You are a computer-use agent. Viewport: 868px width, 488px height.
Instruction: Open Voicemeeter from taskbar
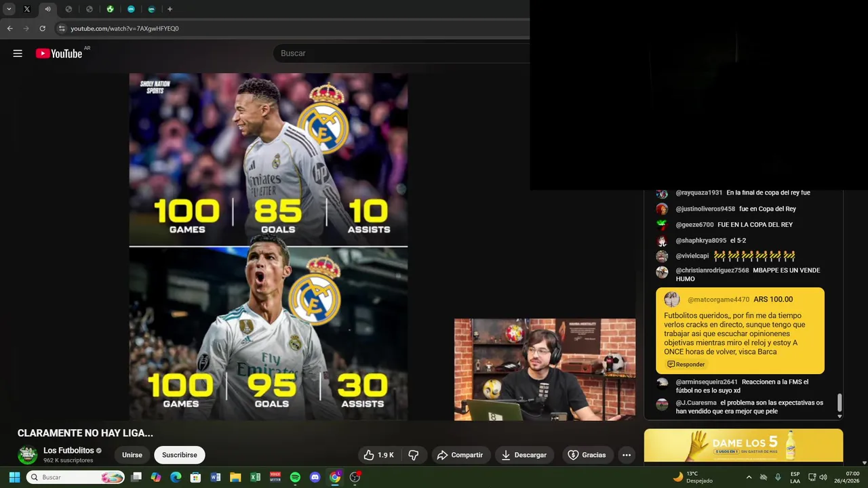click(x=275, y=477)
